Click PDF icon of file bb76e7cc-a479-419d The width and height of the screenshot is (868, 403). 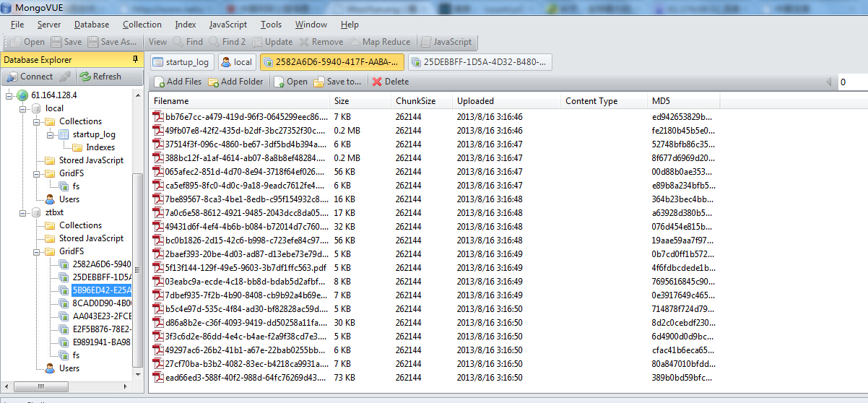click(x=158, y=117)
